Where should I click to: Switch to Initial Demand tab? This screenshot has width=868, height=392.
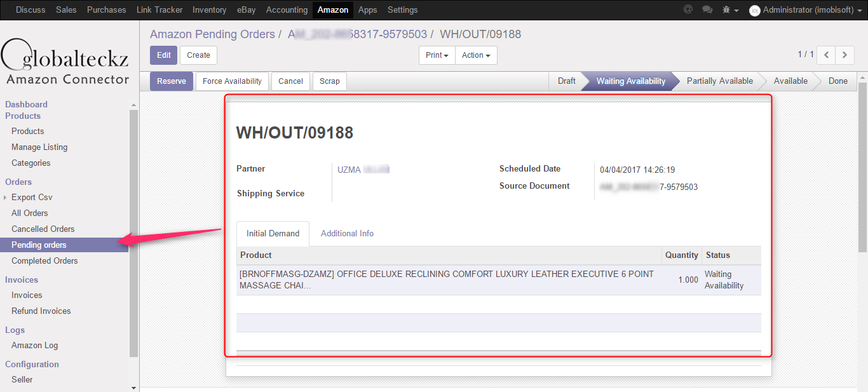click(273, 234)
